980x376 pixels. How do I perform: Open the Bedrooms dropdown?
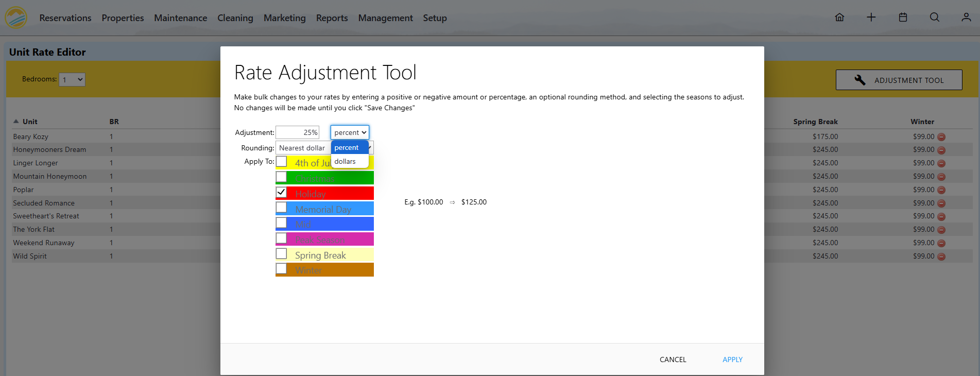click(x=72, y=79)
